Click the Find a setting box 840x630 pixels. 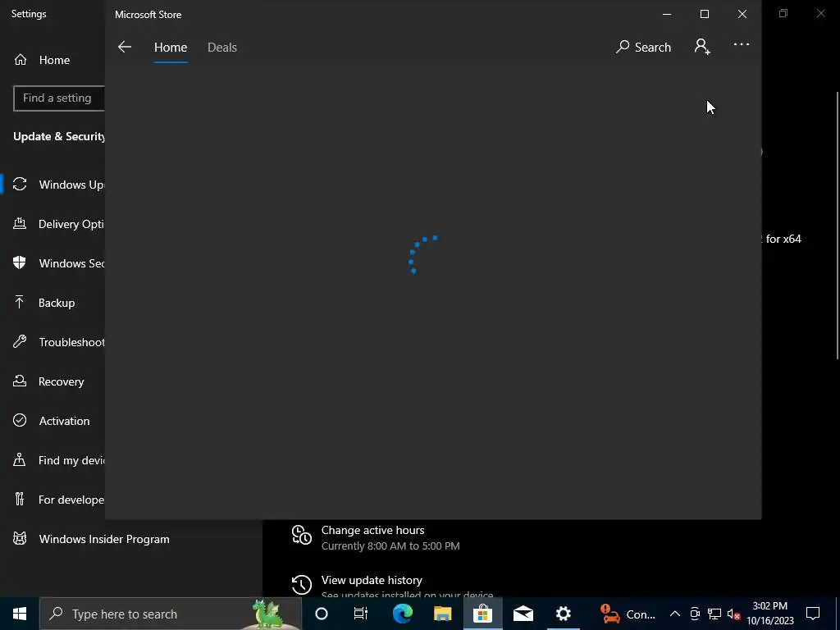pyautogui.click(x=59, y=98)
